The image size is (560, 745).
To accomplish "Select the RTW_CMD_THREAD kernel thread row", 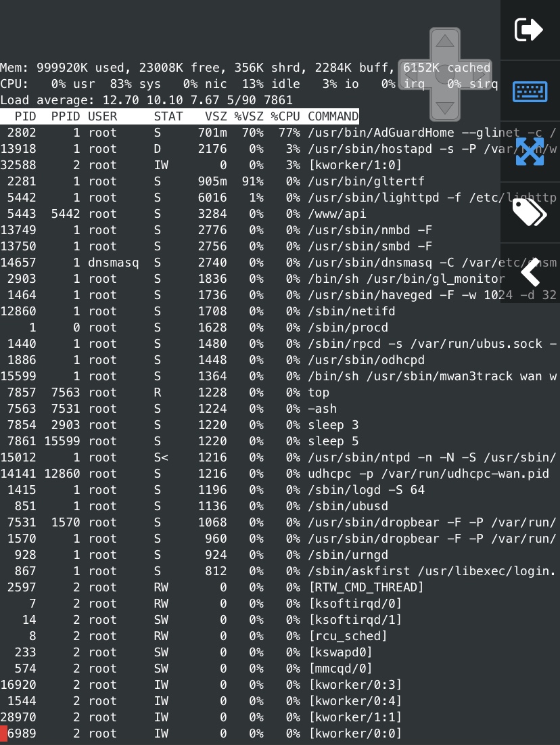I will (x=203, y=587).
